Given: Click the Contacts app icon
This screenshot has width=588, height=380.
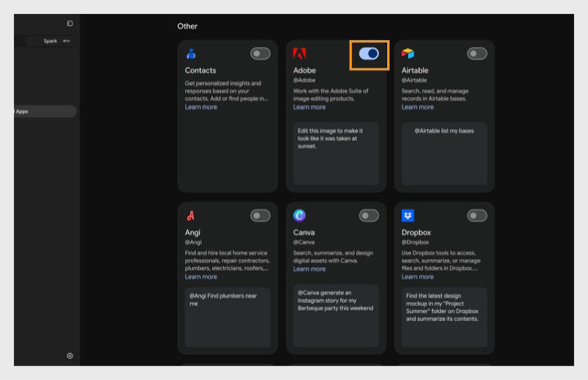Looking at the screenshot, I should pyautogui.click(x=191, y=54).
